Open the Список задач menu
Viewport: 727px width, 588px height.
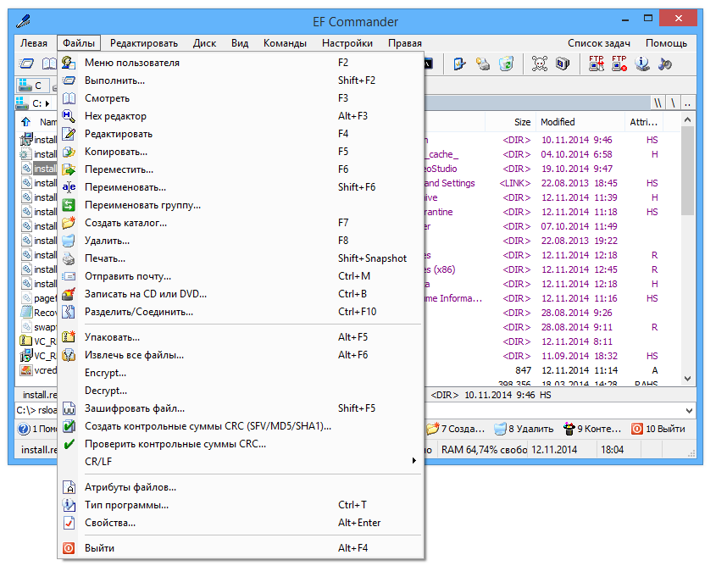pos(598,43)
